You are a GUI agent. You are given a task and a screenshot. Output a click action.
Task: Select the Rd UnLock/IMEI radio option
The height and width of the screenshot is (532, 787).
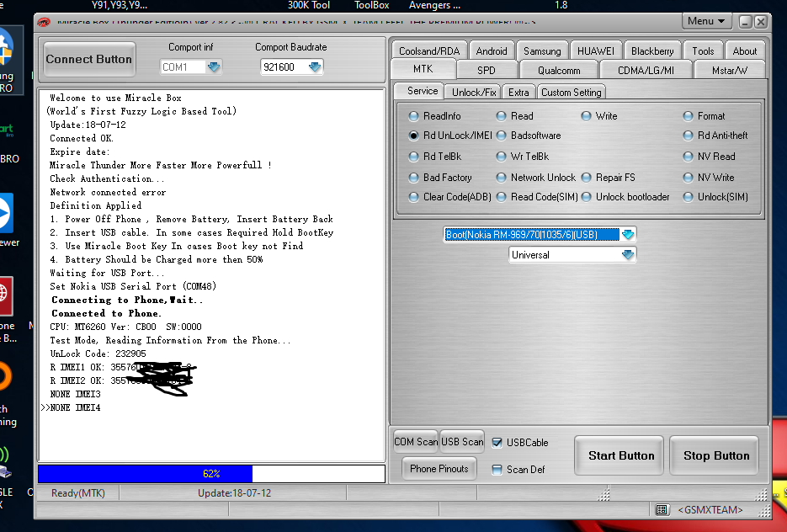[413, 136]
